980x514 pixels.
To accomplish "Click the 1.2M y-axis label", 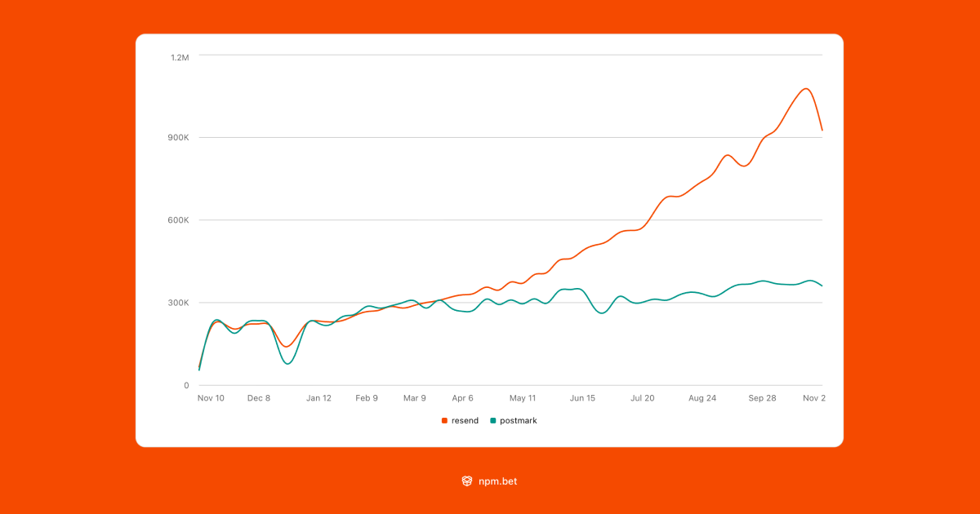I will click(x=180, y=57).
